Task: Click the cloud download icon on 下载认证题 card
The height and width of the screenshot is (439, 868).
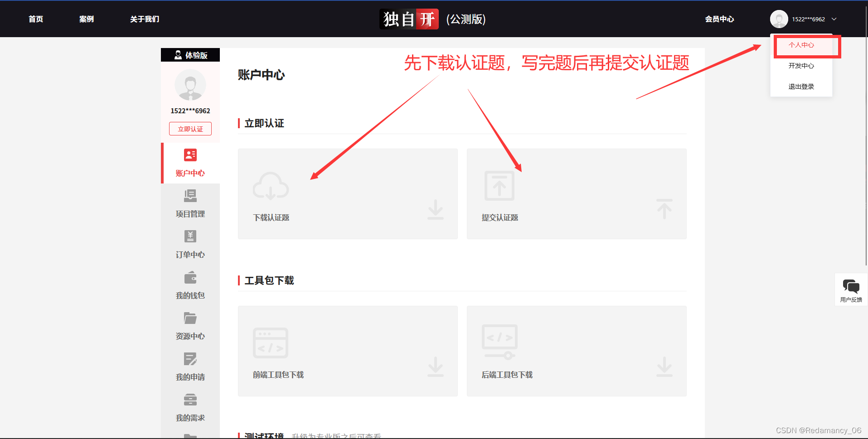Action: click(x=271, y=186)
